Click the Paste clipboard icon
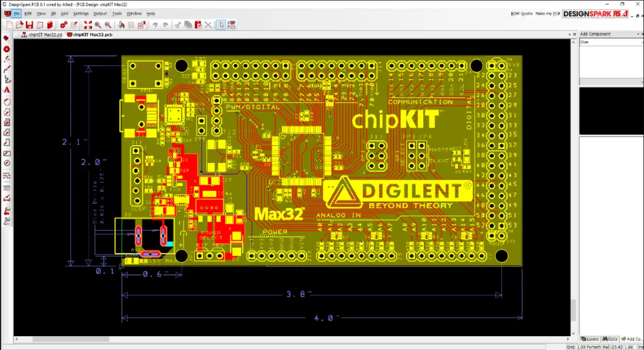644x350 pixels. (x=198, y=25)
